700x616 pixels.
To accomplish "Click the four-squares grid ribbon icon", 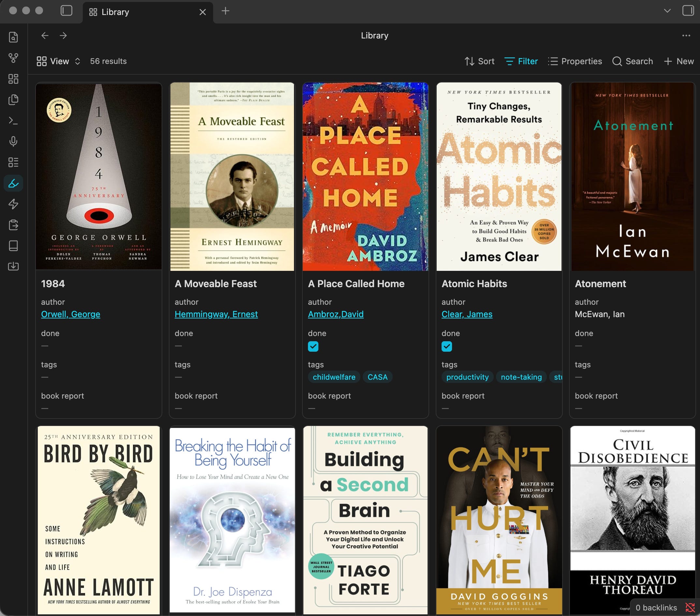I will coord(13,79).
